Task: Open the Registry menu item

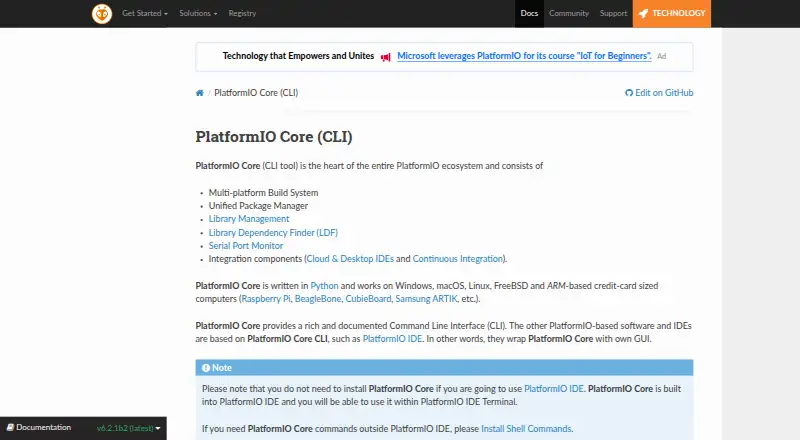Action: (242, 13)
